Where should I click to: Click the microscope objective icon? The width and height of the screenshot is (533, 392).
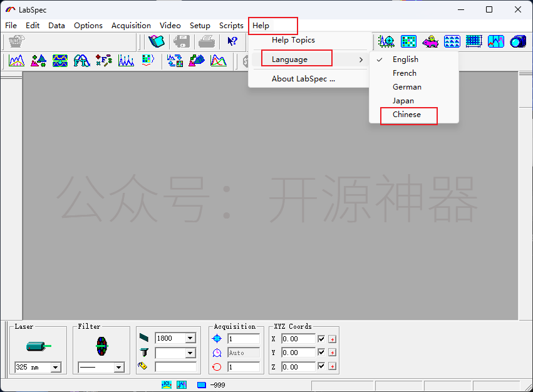tap(144, 352)
